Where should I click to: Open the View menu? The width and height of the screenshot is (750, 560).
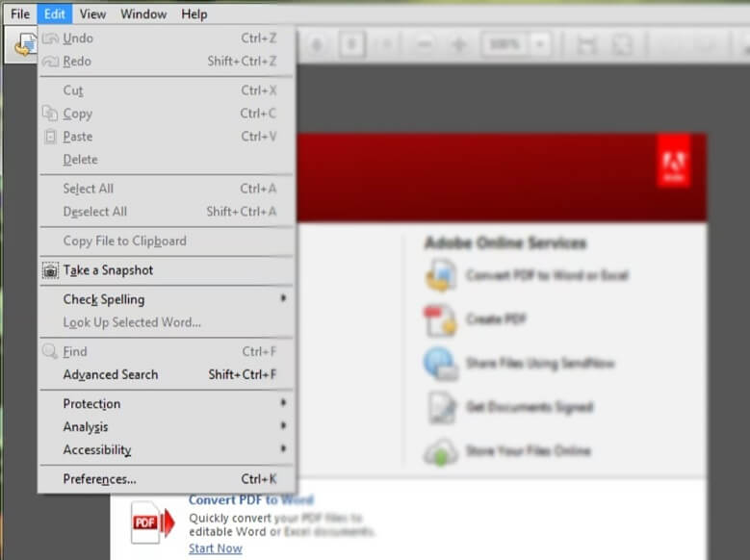click(x=92, y=13)
